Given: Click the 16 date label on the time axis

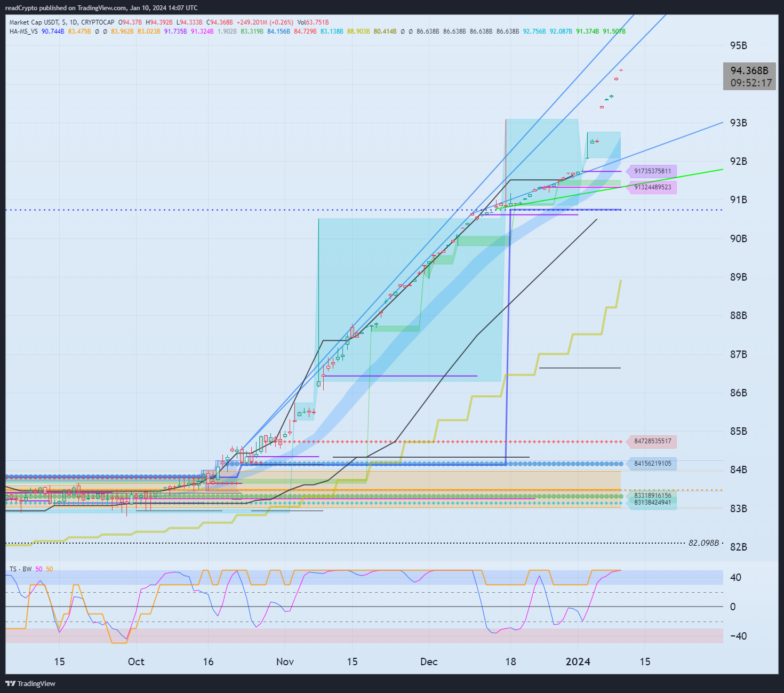Looking at the screenshot, I should (208, 662).
